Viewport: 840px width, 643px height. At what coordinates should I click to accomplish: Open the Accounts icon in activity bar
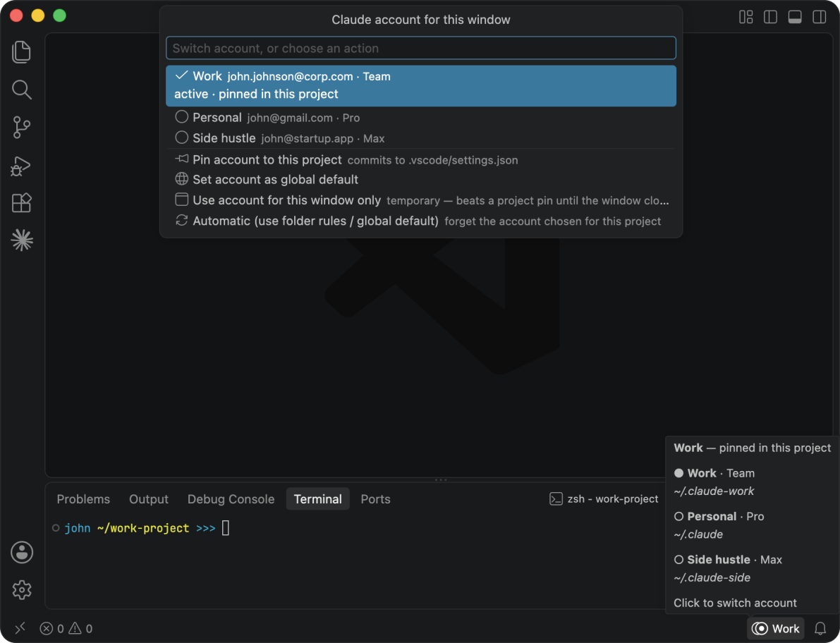point(22,553)
